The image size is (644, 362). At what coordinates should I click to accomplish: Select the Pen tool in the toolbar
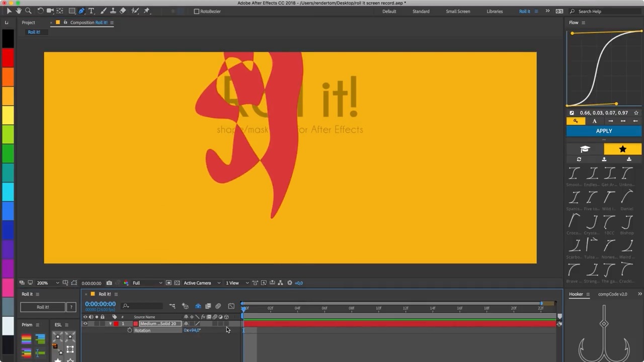[82, 11]
